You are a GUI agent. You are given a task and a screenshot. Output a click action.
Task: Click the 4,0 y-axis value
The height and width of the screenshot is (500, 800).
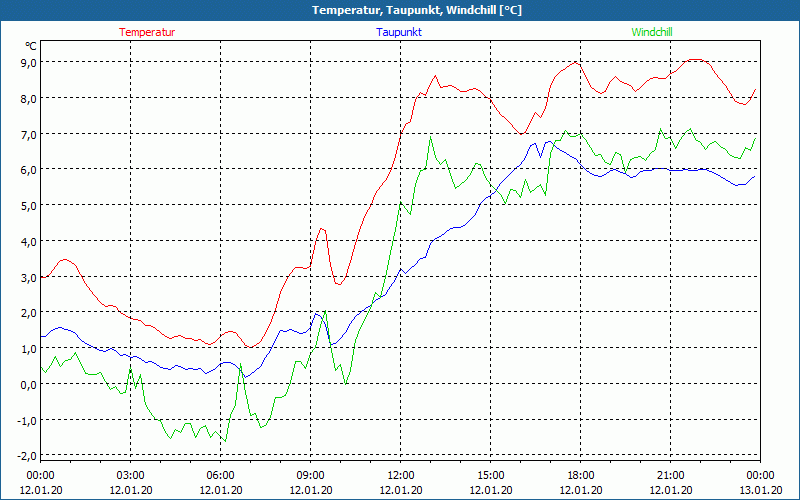28,242
